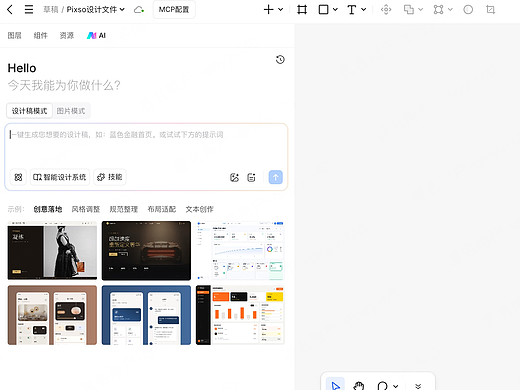Open the orange bar chart dashboard example

pos(240,315)
